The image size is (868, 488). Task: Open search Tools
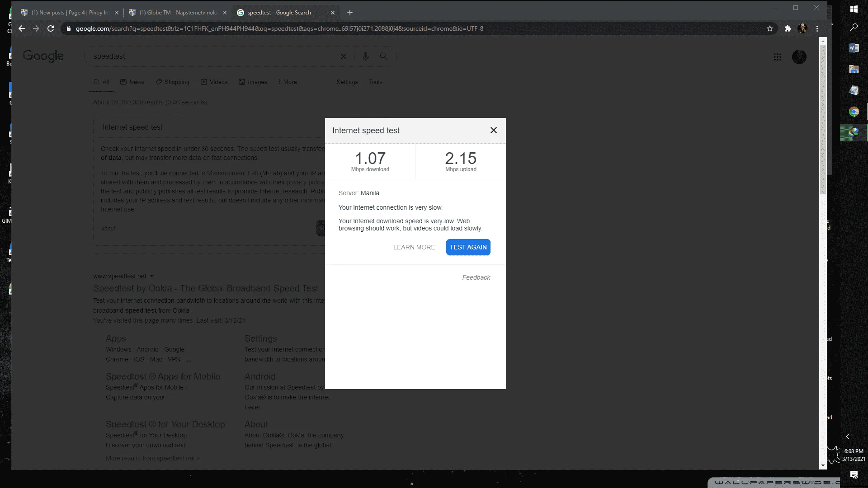pyautogui.click(x=376, y=82)
